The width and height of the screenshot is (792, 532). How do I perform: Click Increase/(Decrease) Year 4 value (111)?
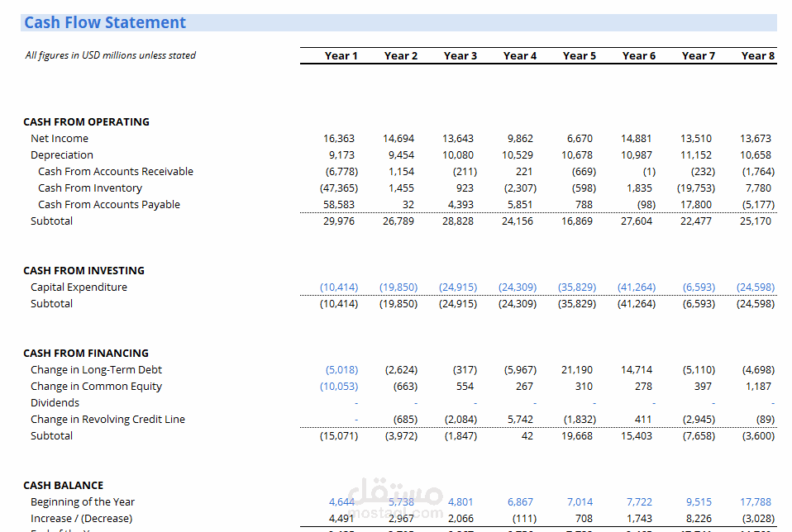524,519
